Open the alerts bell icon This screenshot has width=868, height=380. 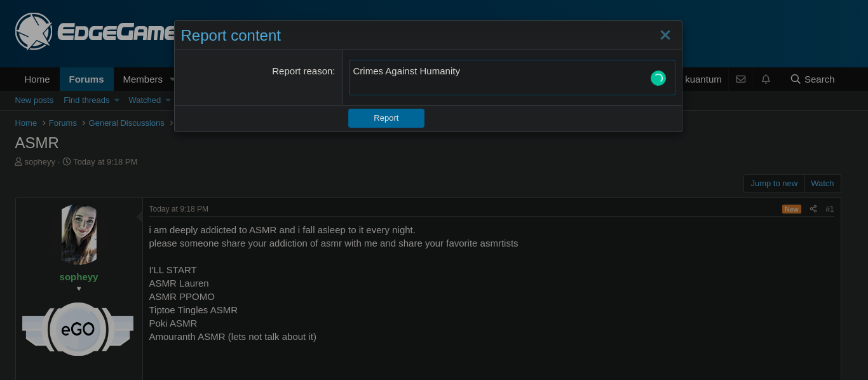[766, 79]
